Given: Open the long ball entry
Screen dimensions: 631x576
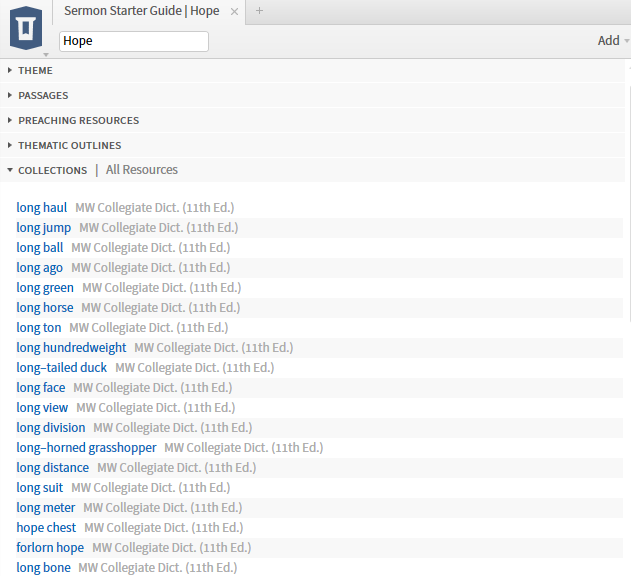Looking at the screenshot, I should click(39, 248).
